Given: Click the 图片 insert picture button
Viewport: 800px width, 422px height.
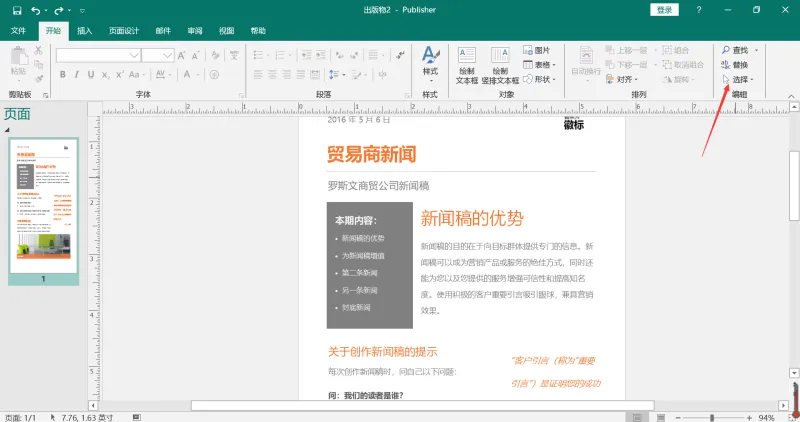Looking at the screenshot, I should [537, 51].
